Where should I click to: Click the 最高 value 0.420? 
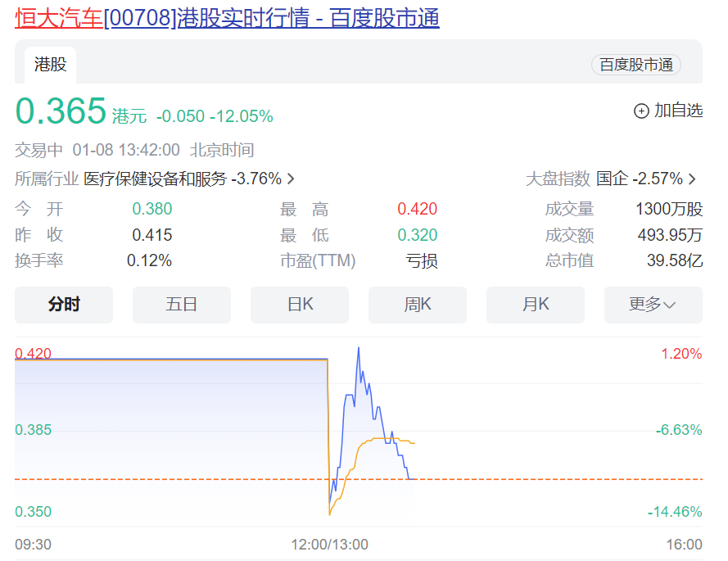(418, 209)
